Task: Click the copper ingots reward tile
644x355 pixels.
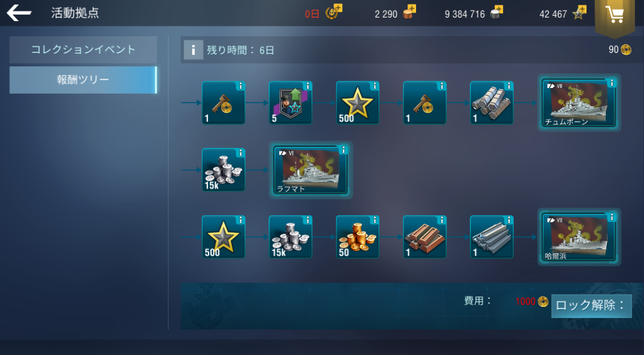Action: coord(425,237)
